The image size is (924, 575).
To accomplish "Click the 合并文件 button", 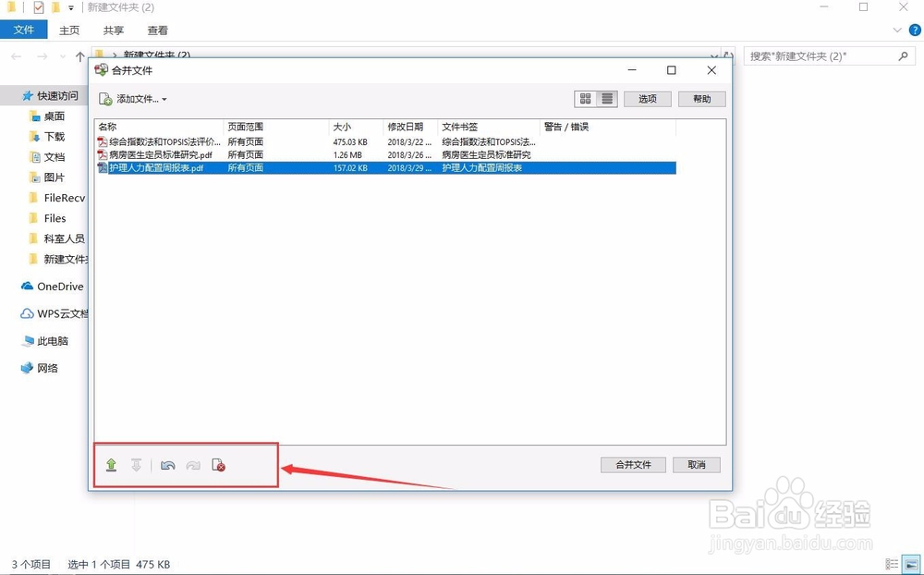I will 633,464.
